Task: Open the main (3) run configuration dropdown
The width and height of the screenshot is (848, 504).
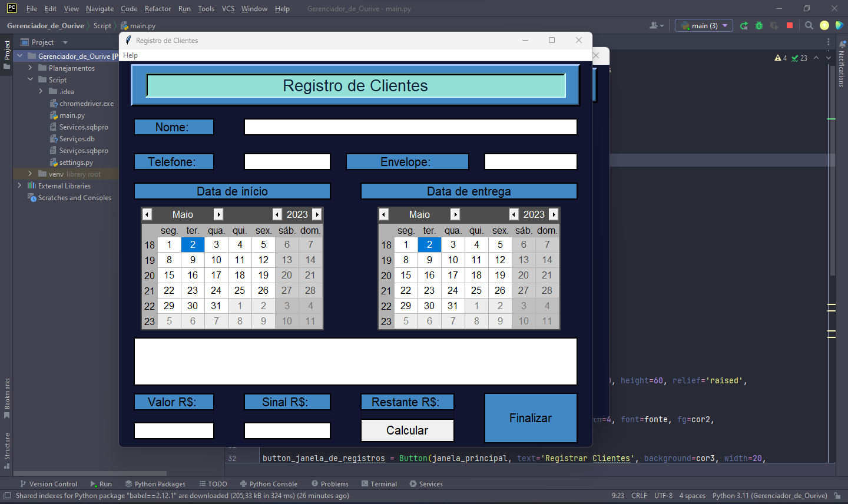Action: [703, 25]
